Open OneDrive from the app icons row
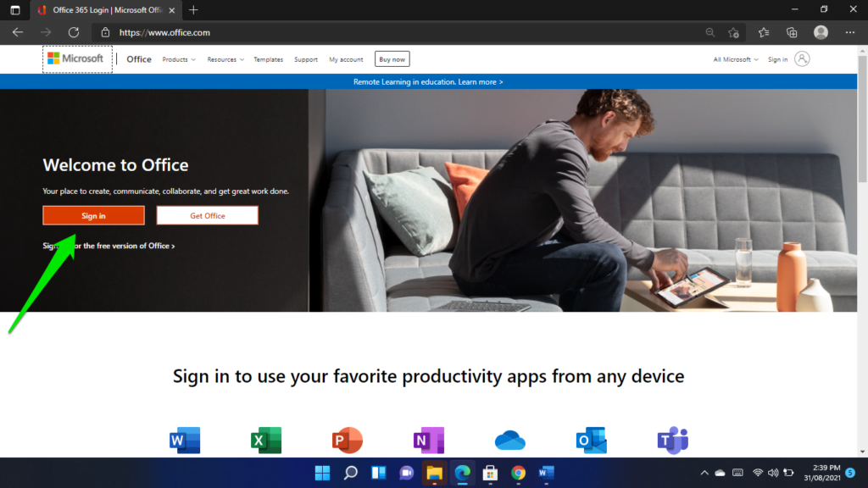 (x=510, y=440)
